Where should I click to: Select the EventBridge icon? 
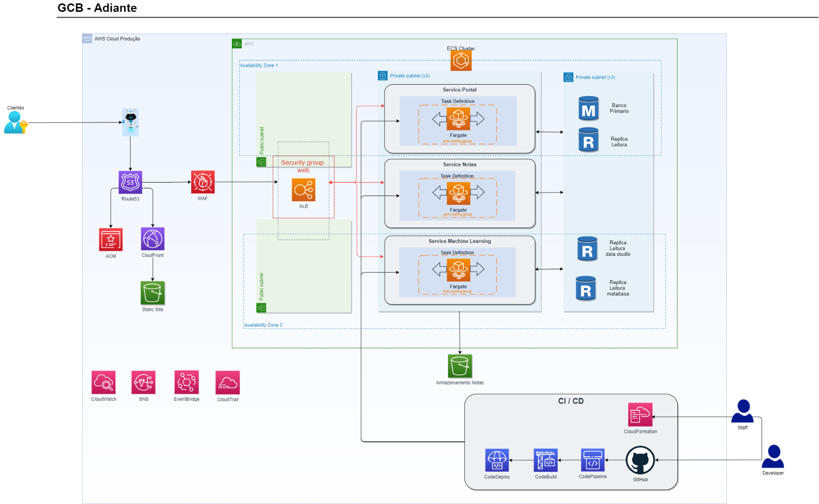(186, 383)
